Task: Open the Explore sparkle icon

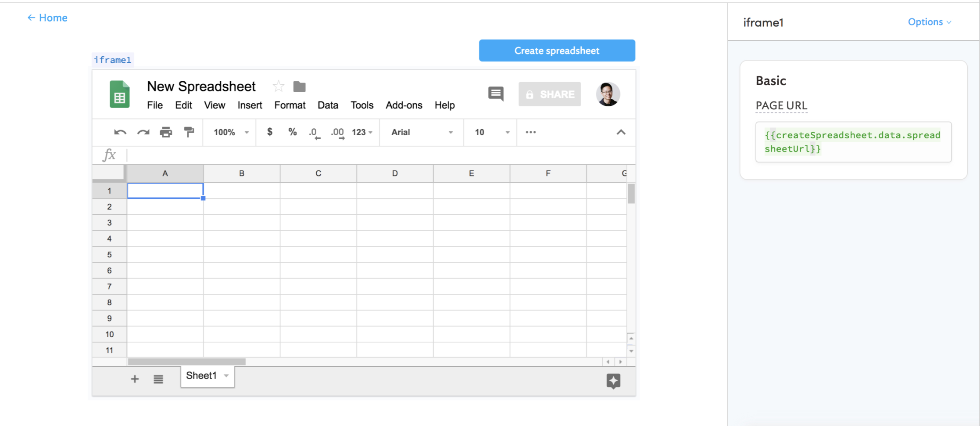Action: (x=613, y=381)
